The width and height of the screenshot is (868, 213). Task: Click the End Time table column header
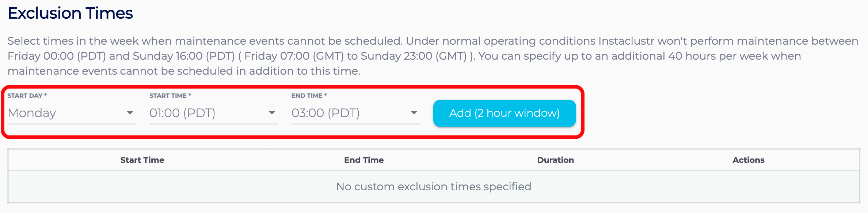[x=364, y=160]
